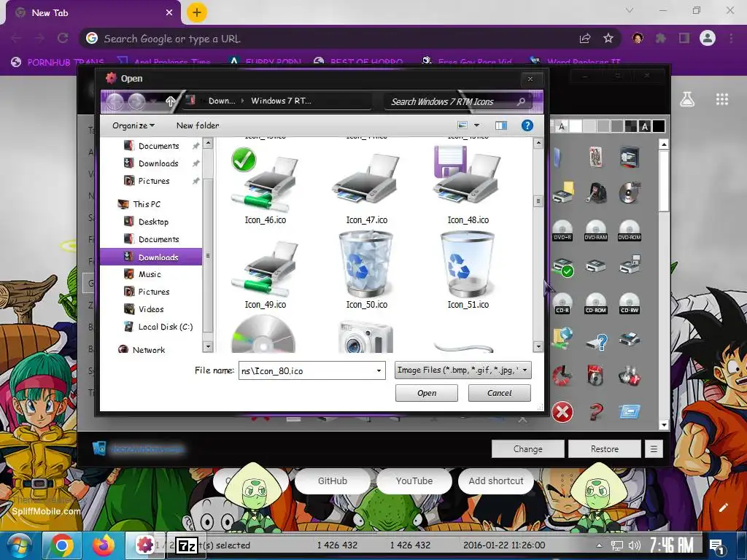Image resolution: width=747 pixels, height=560 pixels.
Task: Click the Open button in the dialog
Action: [426, 393]
